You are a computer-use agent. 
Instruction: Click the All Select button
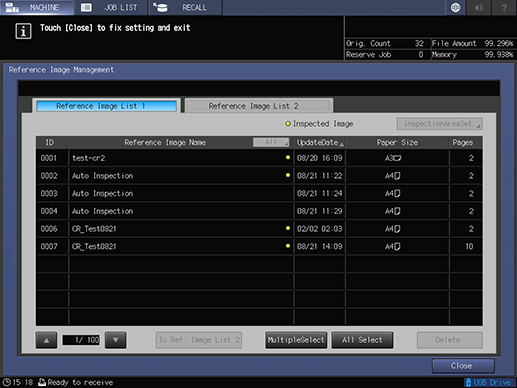(x=362, y=340)
